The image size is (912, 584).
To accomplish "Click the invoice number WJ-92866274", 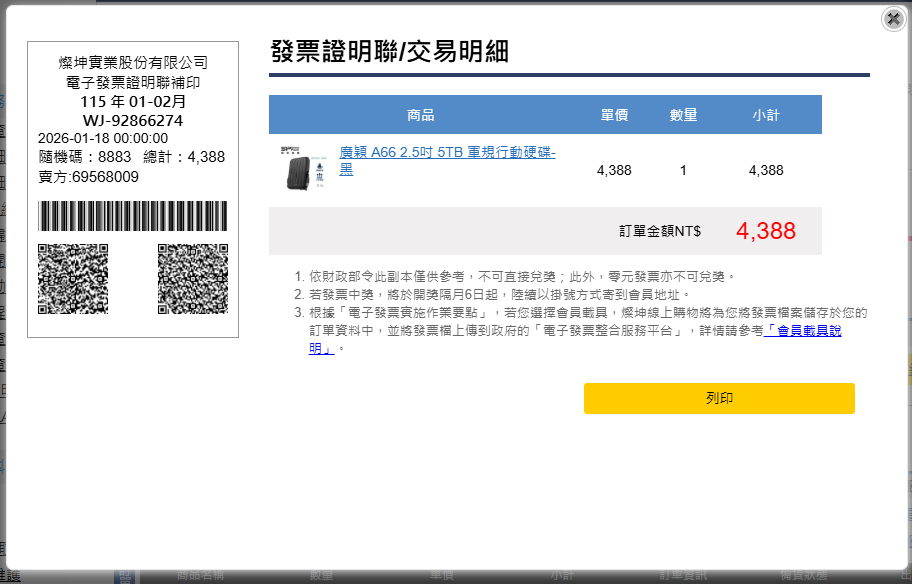I will (132, 121).
